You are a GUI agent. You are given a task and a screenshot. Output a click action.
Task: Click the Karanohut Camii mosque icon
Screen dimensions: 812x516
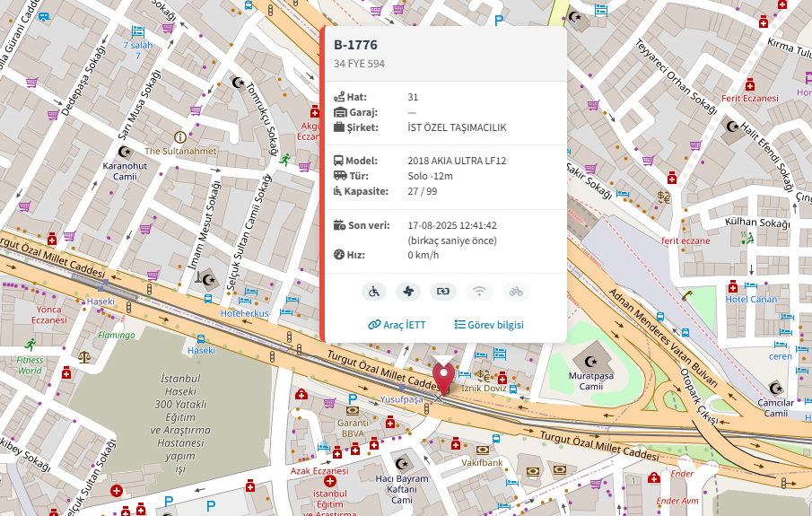click(125, 150)
